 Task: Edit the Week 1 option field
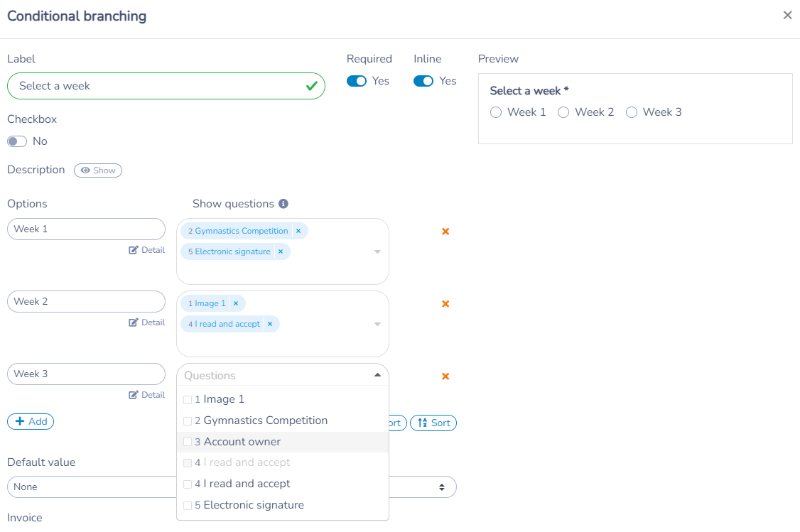pyautogui.click(x=86, y=229)
